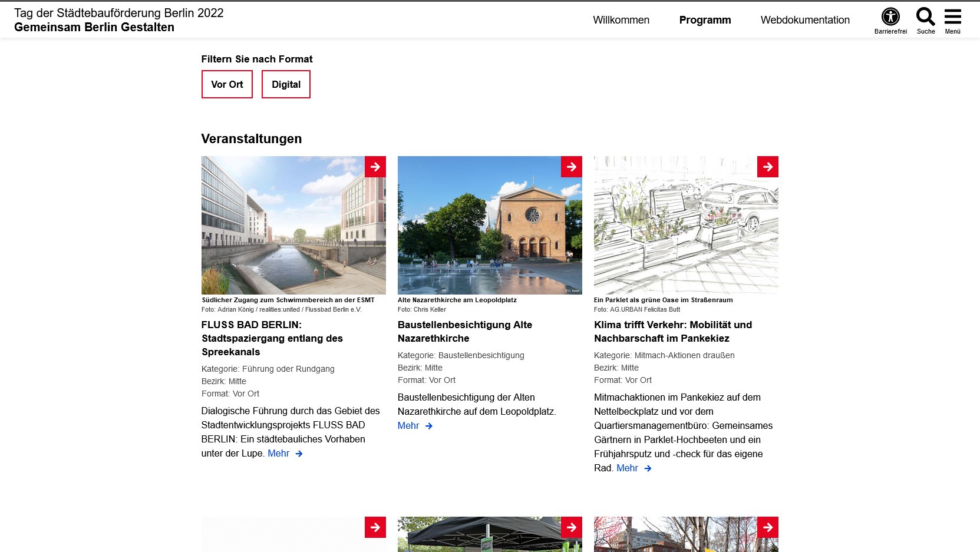Click red arrow on Parklet sketch image
The height and width of the screenshot is (552, 980).
[767, 167]
